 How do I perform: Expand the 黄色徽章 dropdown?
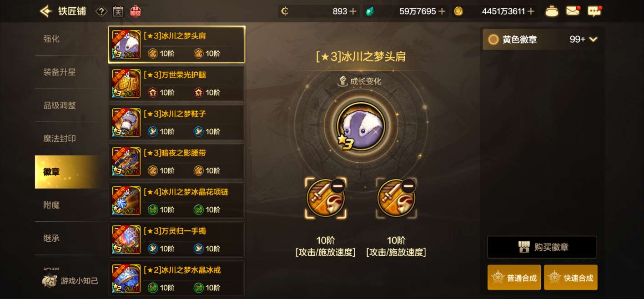(593, 40)
